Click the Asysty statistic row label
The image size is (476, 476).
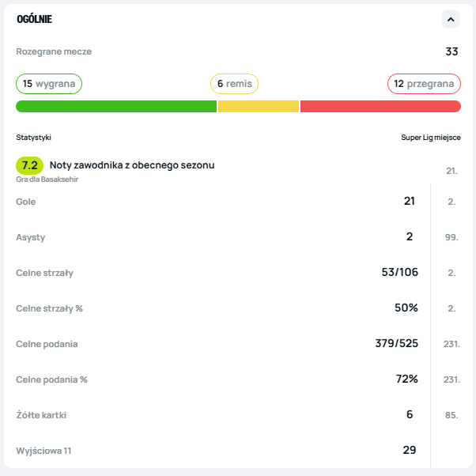click(x=31, y=237)
